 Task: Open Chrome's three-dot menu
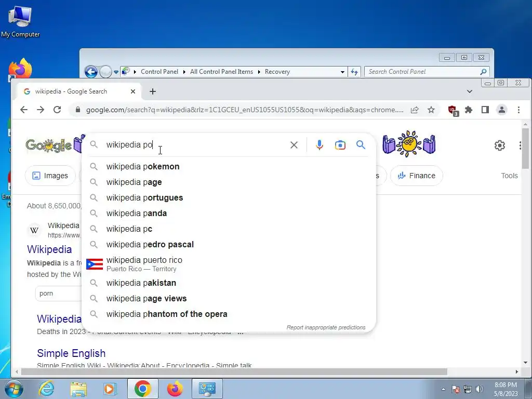click(x=518, y=110)
